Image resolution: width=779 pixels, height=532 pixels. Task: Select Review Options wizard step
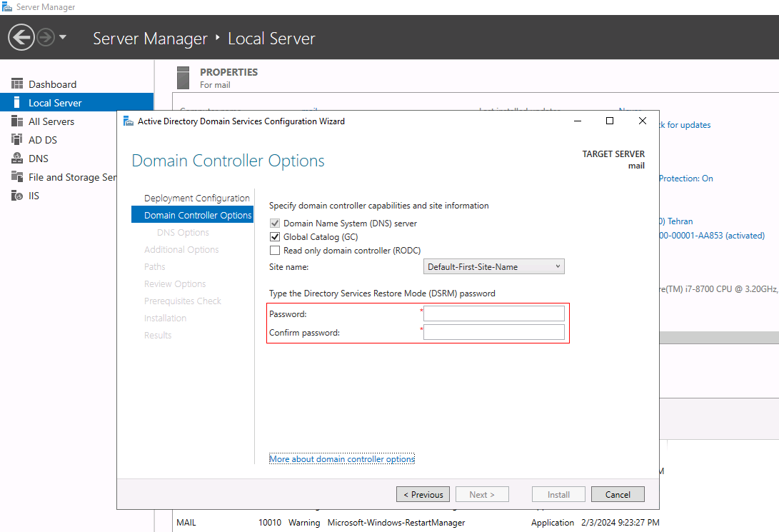pyautogui.click(x=175, y=283)
